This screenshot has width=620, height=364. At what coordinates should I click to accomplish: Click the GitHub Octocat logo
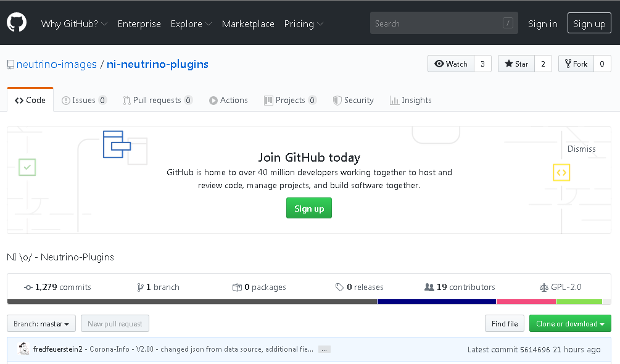pyautogui.click(x=17, y=23)
